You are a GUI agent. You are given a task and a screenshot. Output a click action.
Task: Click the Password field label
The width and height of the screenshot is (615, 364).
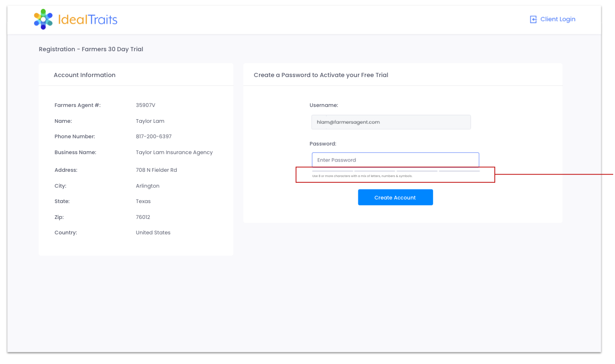pos(323,144)
